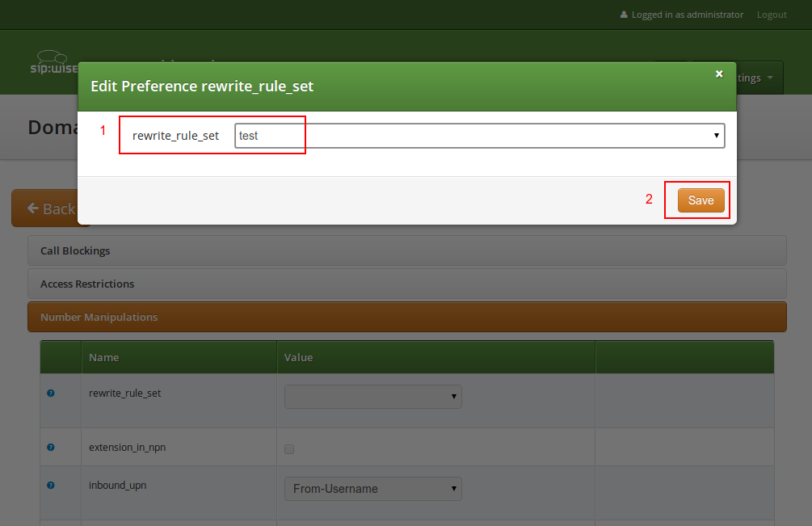
Task: Click the help icon beside inbound_upn
Action: tap(50, 485)
